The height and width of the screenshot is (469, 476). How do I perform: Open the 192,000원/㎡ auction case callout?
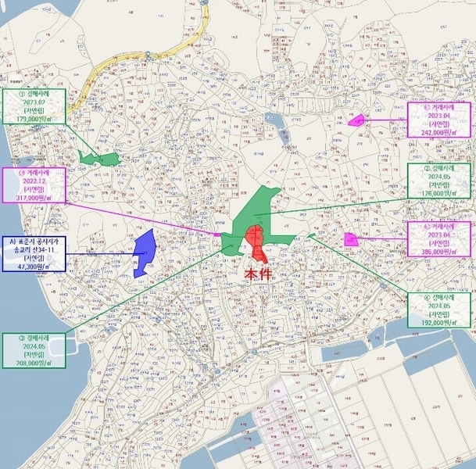(x=442, y=309)
